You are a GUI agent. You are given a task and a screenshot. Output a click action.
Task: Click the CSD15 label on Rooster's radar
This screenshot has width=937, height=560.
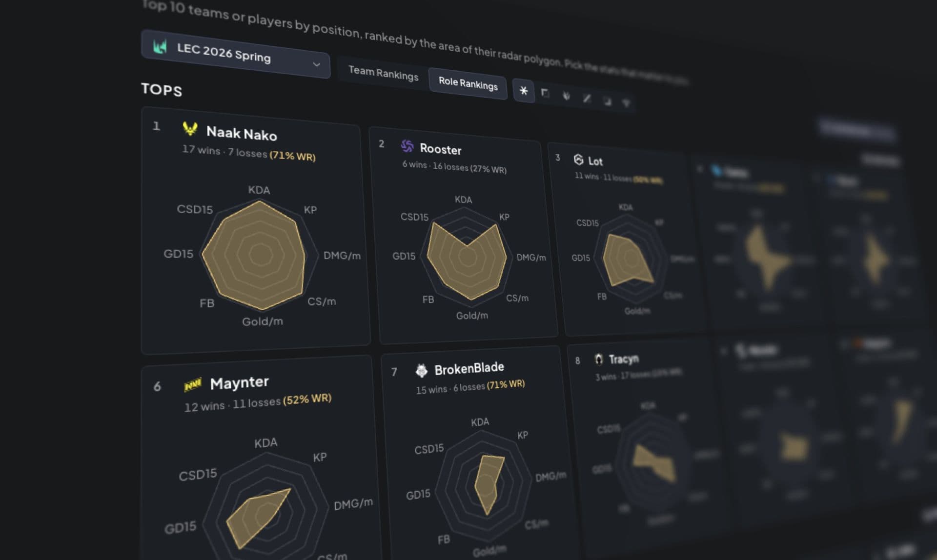click(414, 217)
